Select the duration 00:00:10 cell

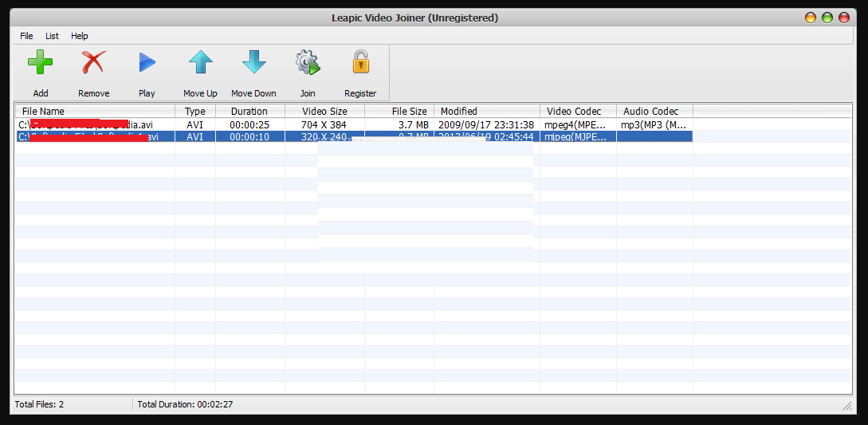249,137
